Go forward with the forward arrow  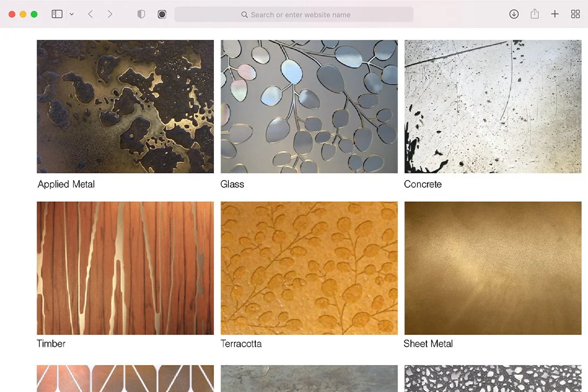pos(110,14)
